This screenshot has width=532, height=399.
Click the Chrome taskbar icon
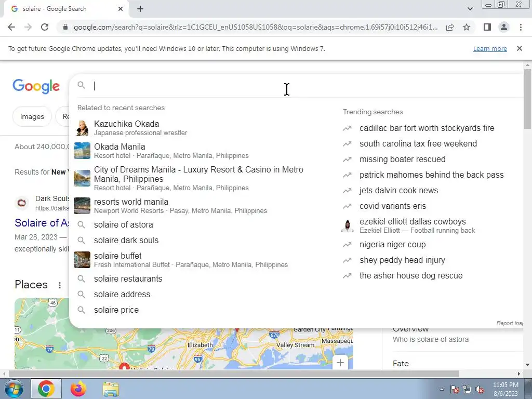46,389
